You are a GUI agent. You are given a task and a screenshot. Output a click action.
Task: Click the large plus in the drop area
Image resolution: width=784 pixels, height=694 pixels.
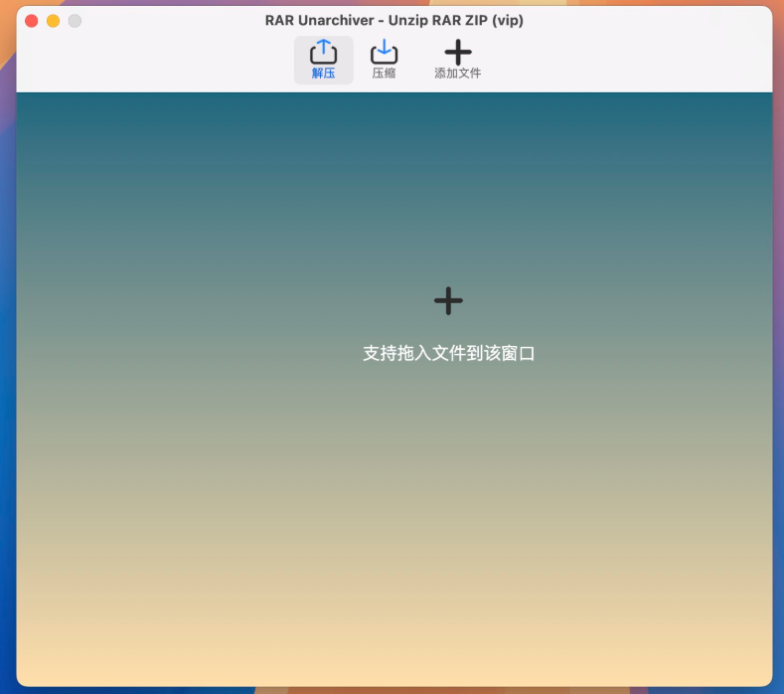(448, 300)
